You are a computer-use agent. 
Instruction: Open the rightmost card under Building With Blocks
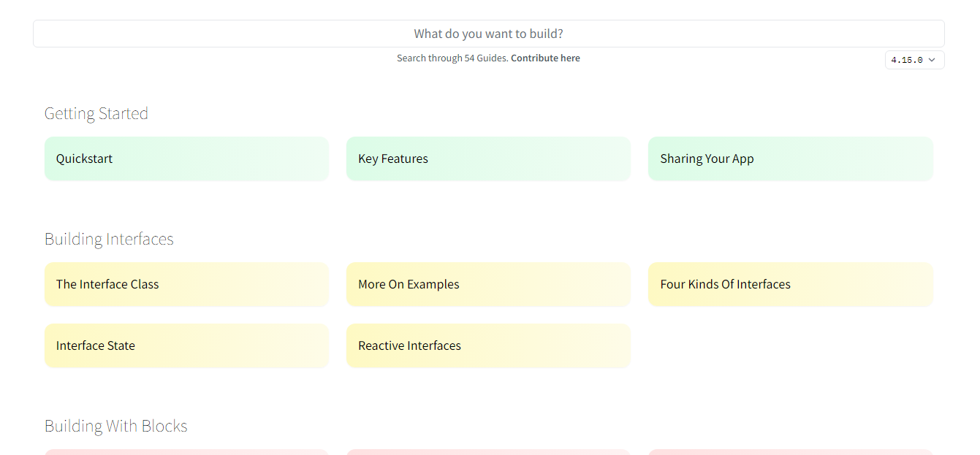pos(790,452)
